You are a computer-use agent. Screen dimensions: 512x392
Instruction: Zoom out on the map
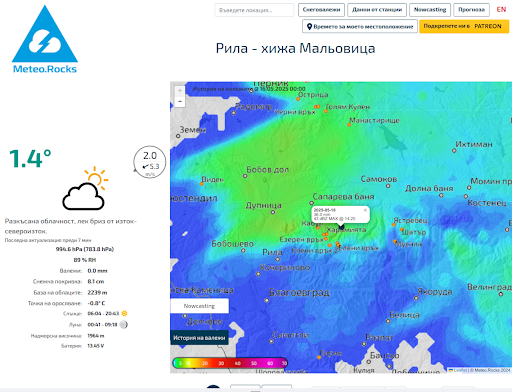click(180, 101)
